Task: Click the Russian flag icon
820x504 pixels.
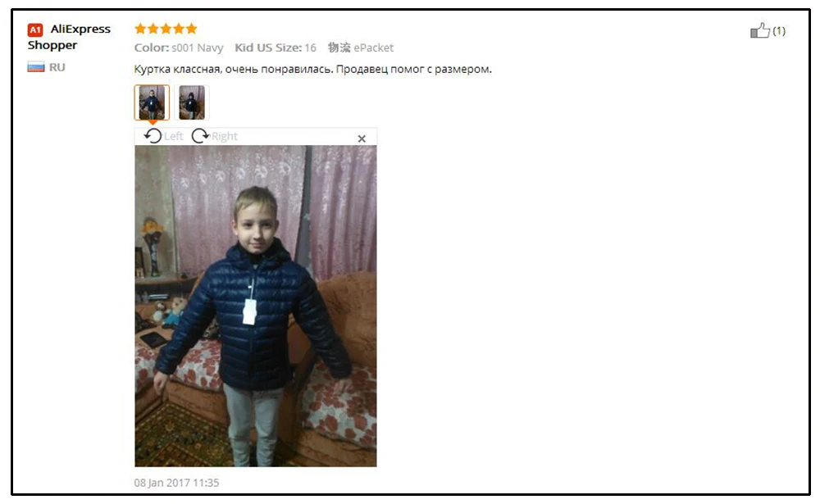Action: (x=35, y=67)
